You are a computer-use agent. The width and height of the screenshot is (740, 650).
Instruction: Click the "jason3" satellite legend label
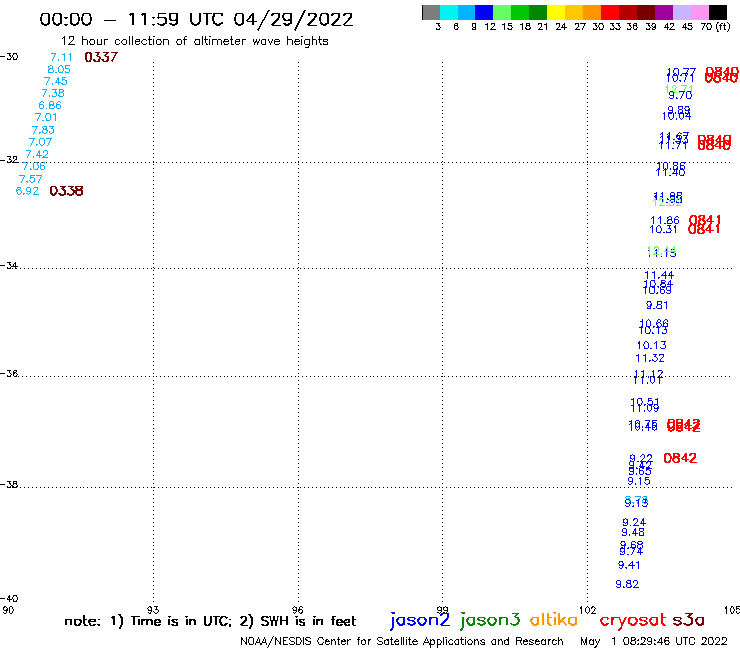point(490,620)
